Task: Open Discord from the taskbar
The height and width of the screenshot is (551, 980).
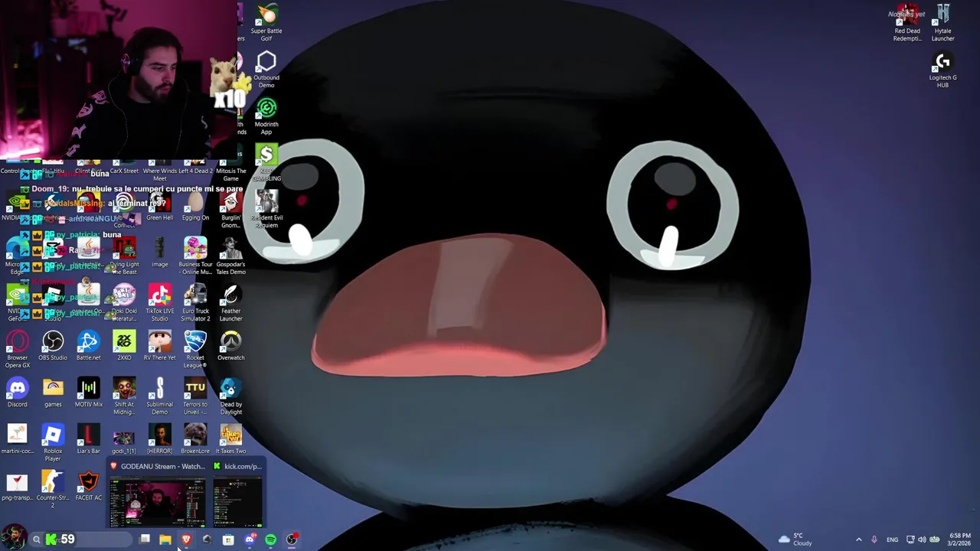Action: 250,540
